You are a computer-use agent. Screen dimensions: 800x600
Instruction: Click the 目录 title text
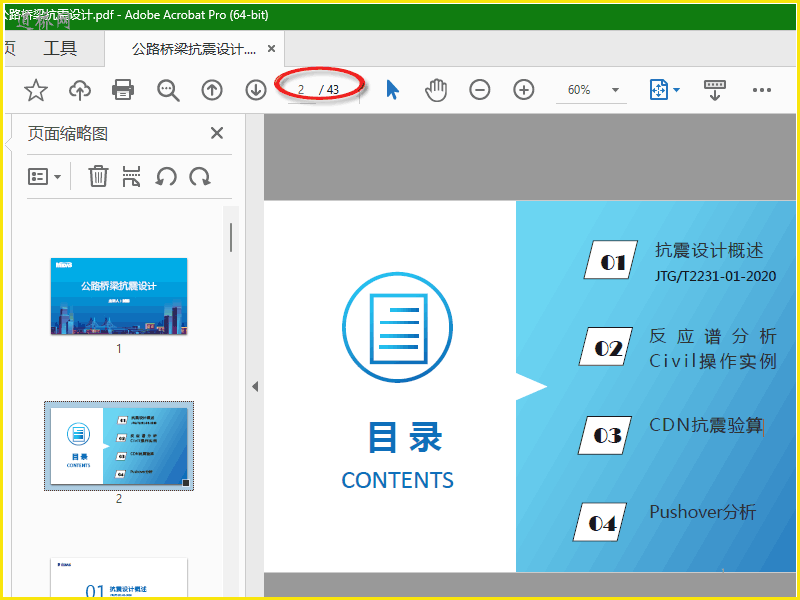pos(405,437)
